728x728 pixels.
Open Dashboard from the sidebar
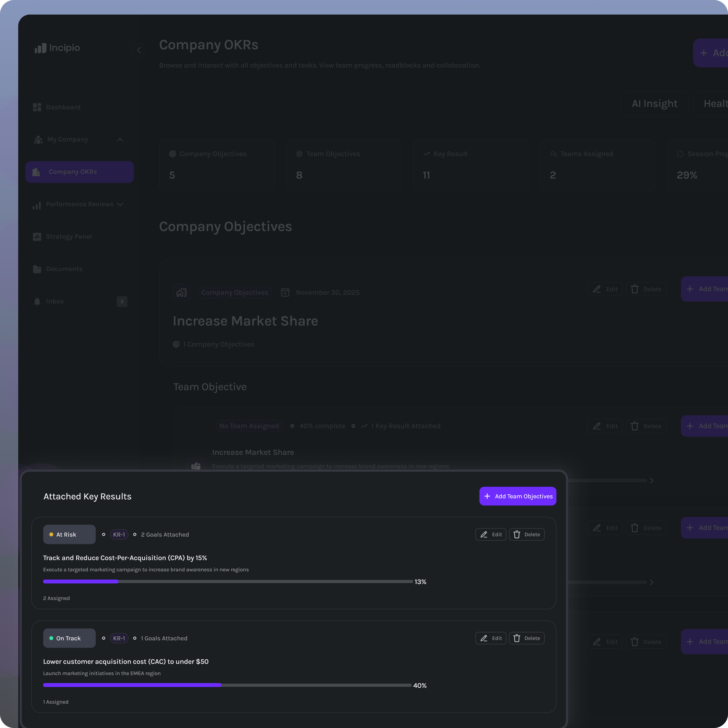click(63, 108)
